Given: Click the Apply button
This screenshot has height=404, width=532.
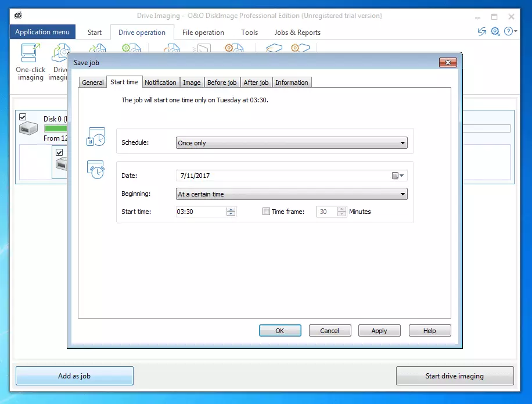Looking at the screenshot, I should tap(379, 331).
